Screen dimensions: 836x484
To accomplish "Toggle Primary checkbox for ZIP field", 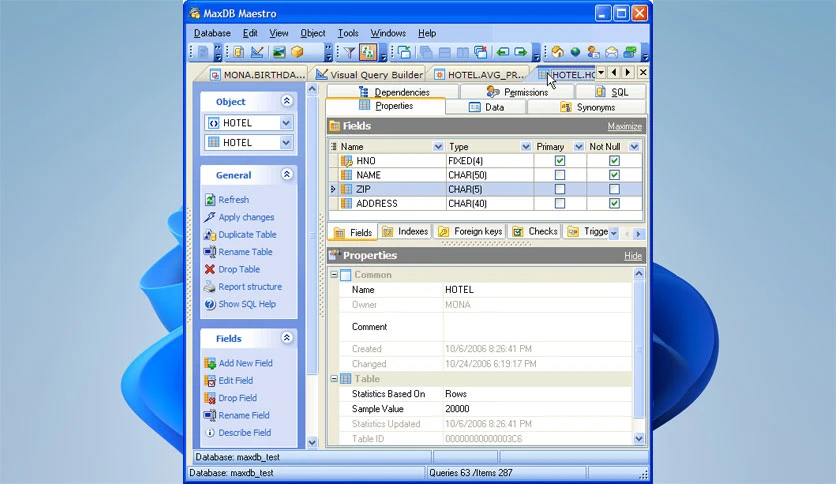I will click(559, 189).
